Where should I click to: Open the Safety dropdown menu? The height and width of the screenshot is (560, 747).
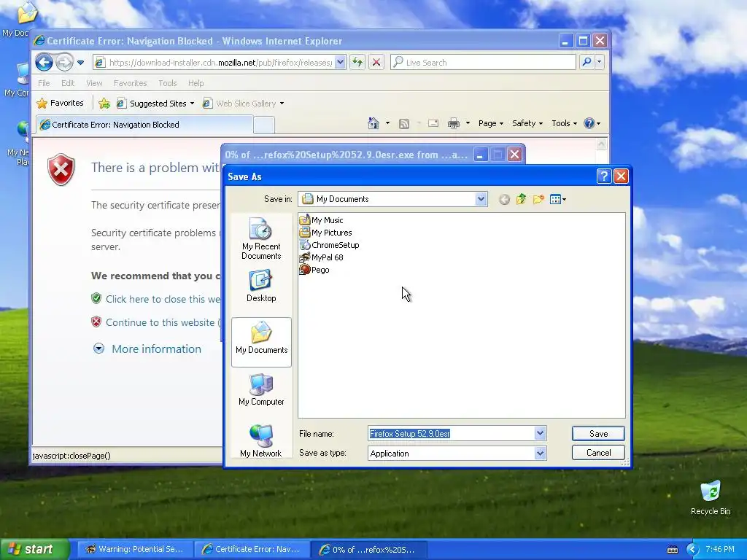click(x=527, y=123)
